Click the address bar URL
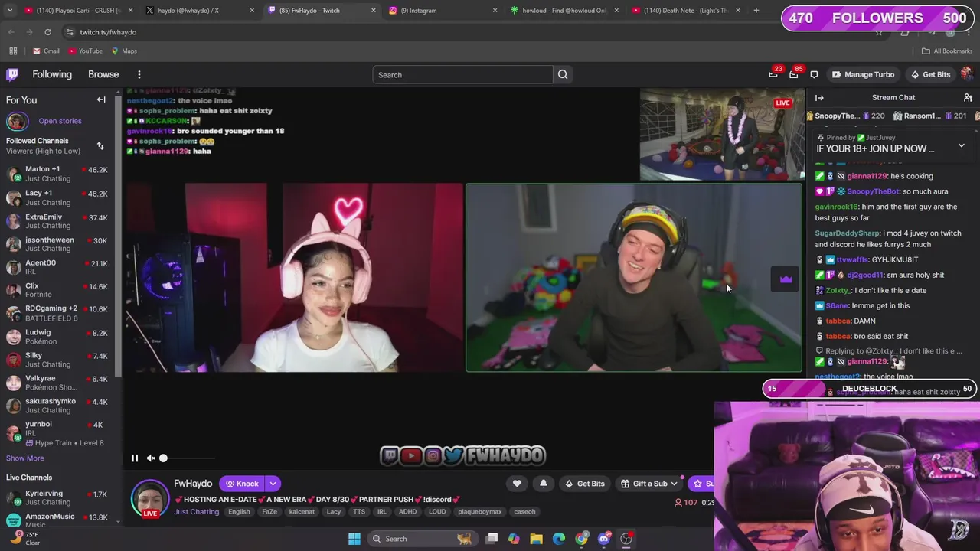 click(x=108, y=32)
